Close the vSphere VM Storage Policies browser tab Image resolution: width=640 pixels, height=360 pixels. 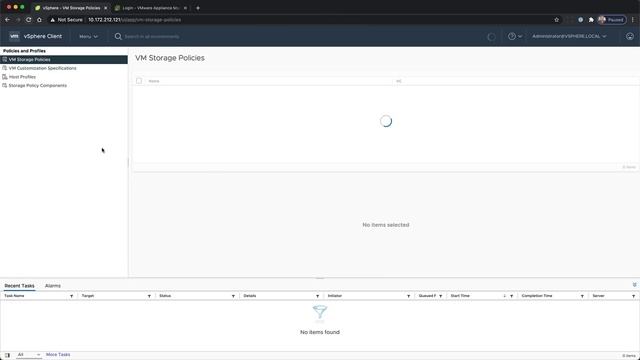click(x=105, y=8)
